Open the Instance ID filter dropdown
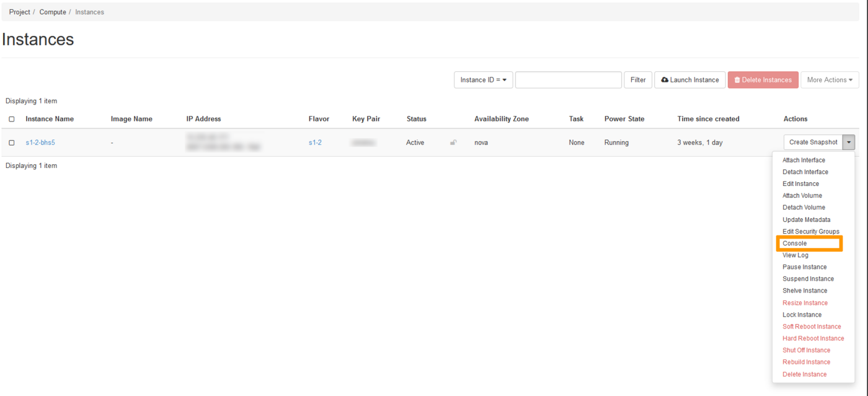The image size is (868, 396). 483,80
